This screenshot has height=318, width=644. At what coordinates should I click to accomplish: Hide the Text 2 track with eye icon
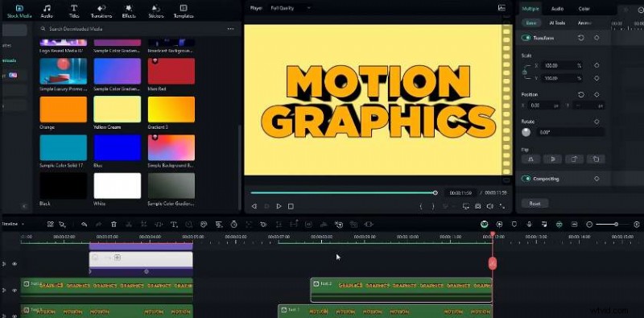click(14, 290)
